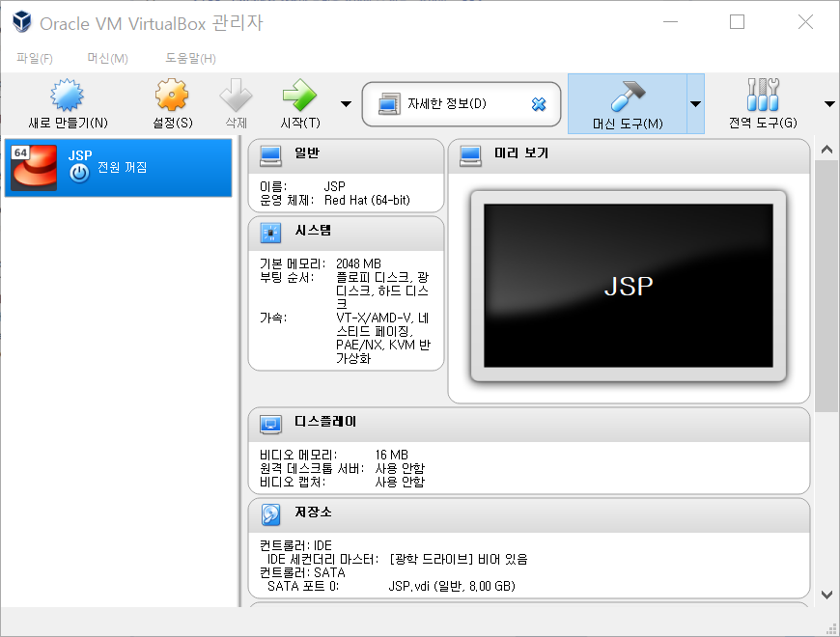Screen dimensions: 840x637
Task: Start the VM with 시작(T) arrow
Action: (x=299, y=95)
